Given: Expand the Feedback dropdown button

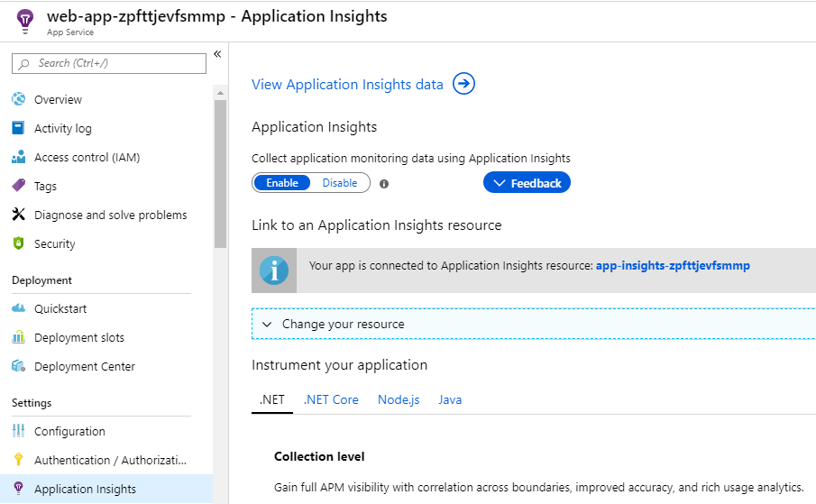Looking at the screenshot, I should [x=527, y=183].
